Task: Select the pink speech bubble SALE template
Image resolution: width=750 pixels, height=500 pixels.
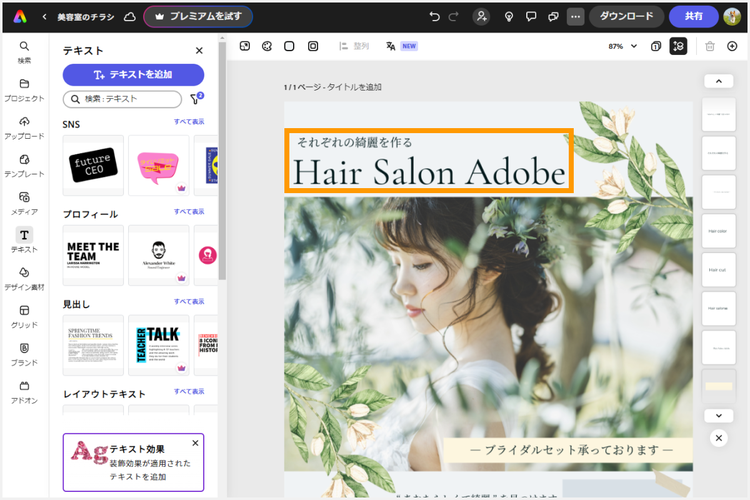Action: (x=159, y=165)
